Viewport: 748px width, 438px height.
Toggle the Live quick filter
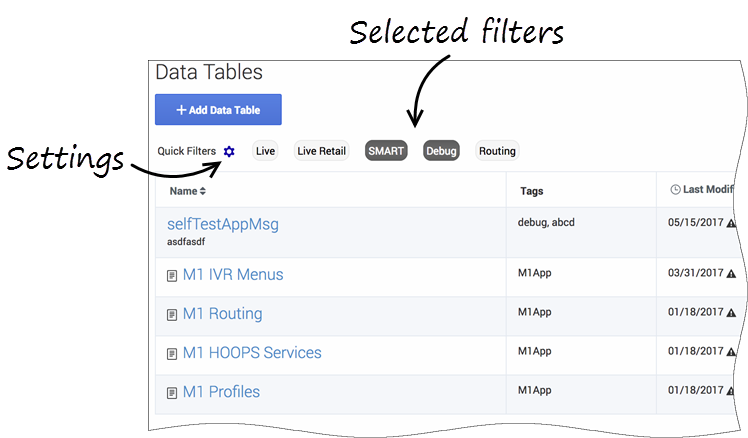click(265, 151)
